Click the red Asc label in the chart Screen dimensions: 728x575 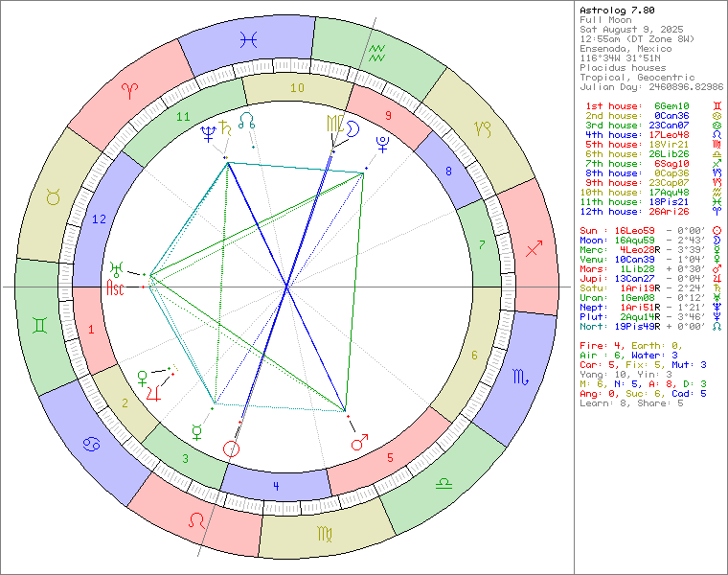pyautogui.click(x=115, y=287)
